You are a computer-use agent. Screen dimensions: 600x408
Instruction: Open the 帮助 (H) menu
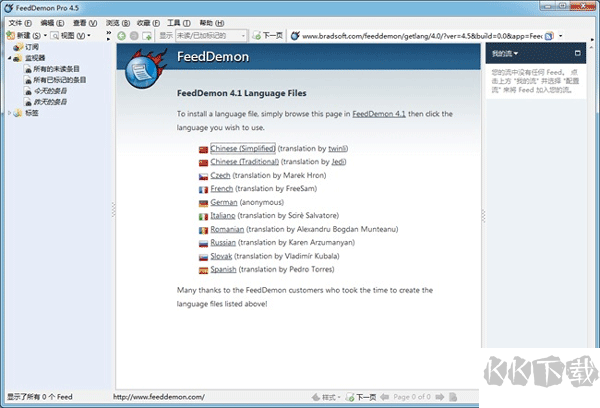[x=212, y=23]
